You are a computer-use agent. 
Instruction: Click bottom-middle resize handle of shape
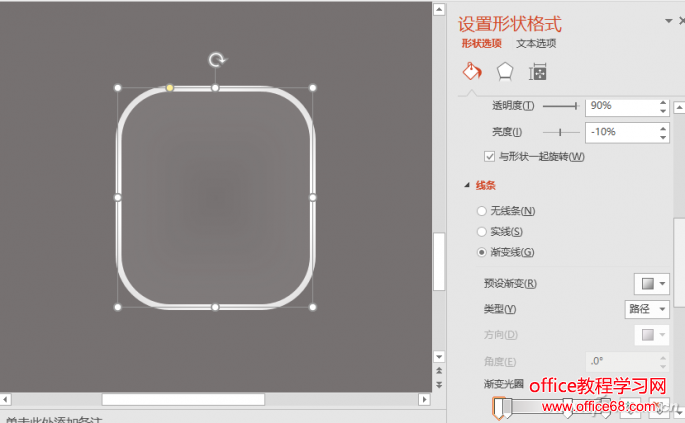click(215, 307)
